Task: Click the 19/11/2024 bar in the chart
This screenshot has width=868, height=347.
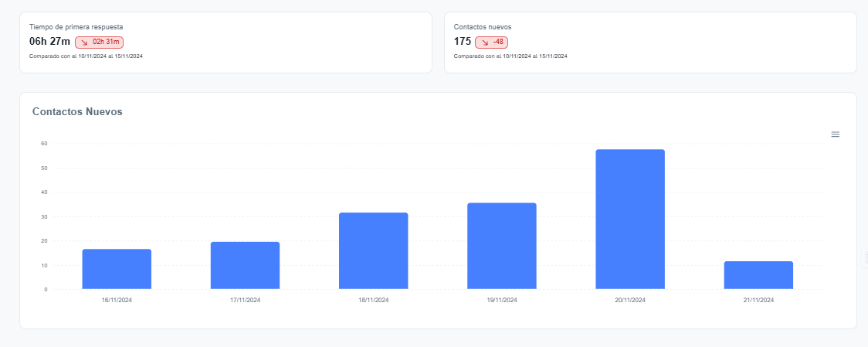Action: click(x=501, y=246)
